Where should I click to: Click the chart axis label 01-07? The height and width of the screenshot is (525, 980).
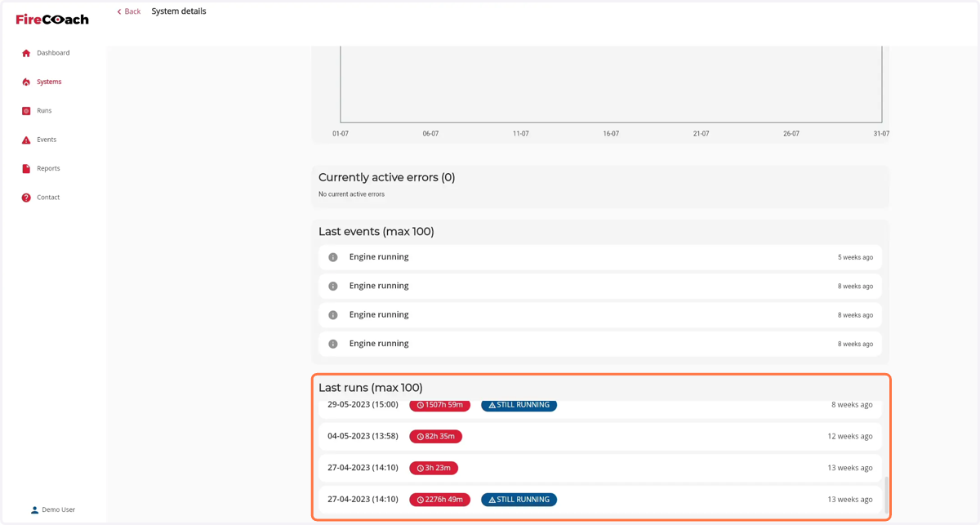[x=341, y=134]
